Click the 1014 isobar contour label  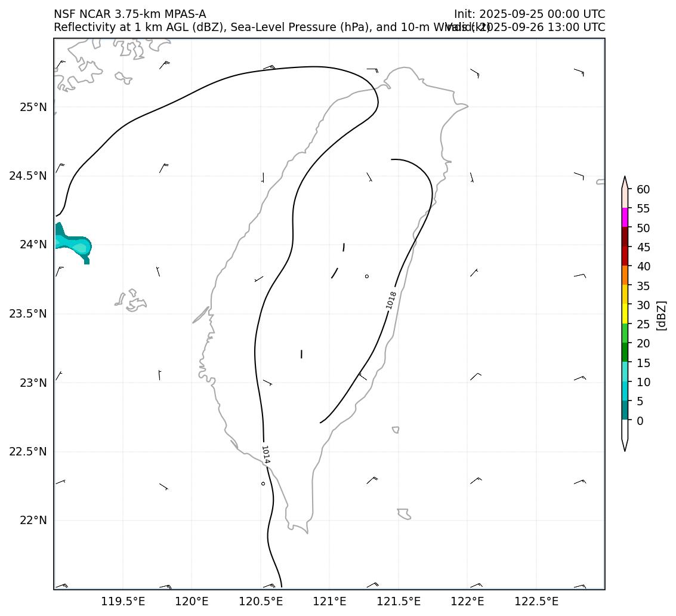tap(266, 455)
